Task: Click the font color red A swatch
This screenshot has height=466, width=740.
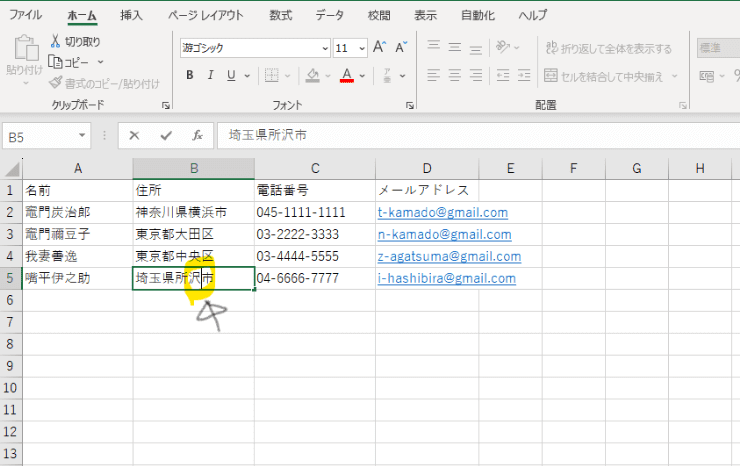Action: point(346,75)
